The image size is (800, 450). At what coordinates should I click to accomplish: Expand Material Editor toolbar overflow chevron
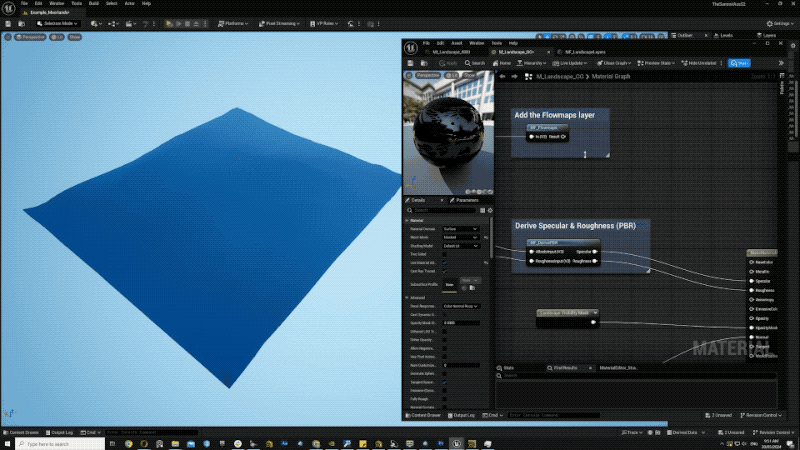coord(781,63)
